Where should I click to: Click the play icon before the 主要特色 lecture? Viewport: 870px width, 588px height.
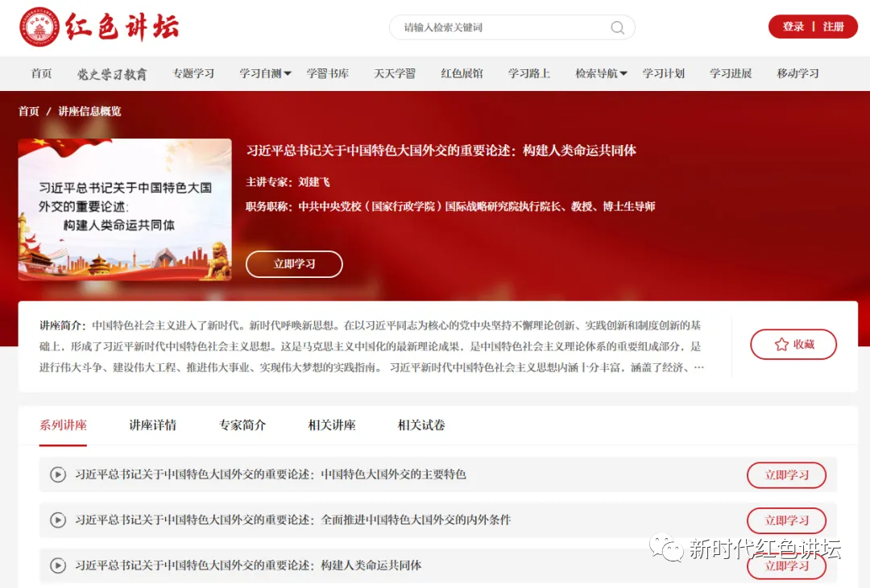click(x=56, y=474)
